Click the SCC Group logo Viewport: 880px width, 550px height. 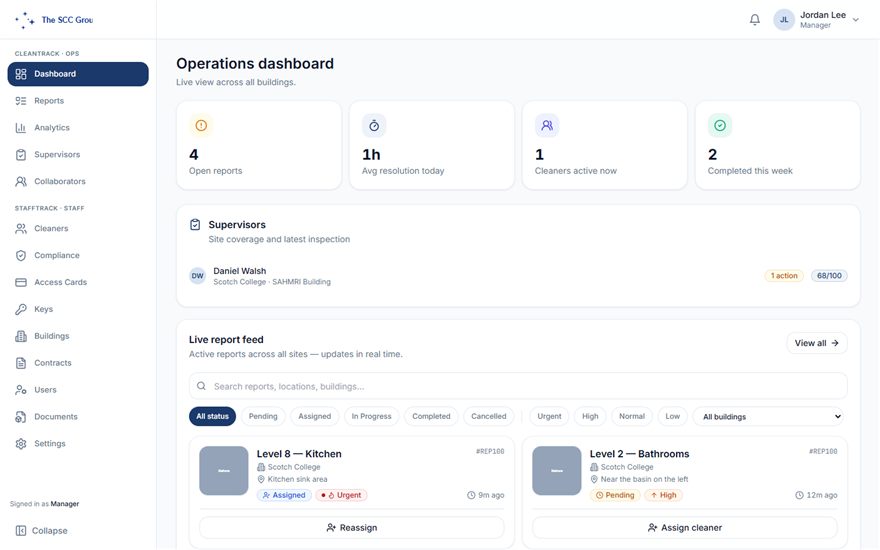pyautogui.click(x=54, y=20)
